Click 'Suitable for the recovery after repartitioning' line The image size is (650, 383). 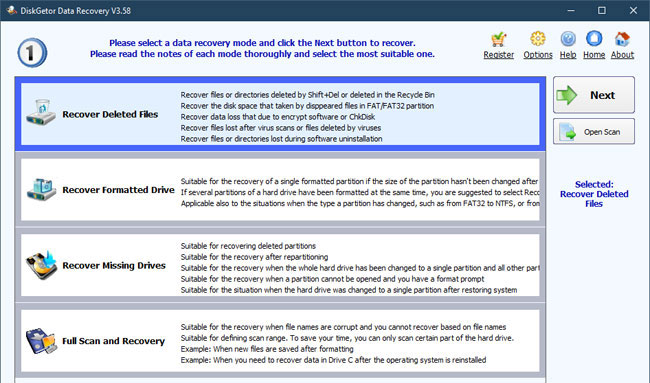254,257
